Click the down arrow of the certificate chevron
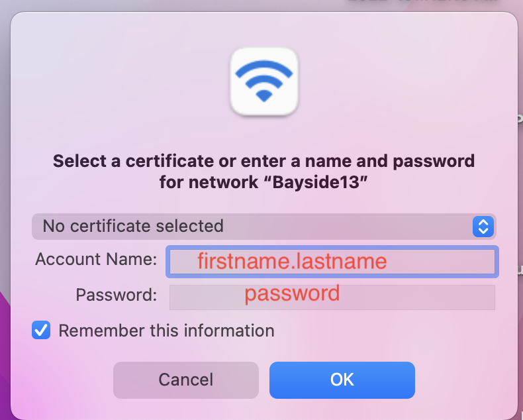The width and height of the screenshot is (523, 420). tap(483, 231)
